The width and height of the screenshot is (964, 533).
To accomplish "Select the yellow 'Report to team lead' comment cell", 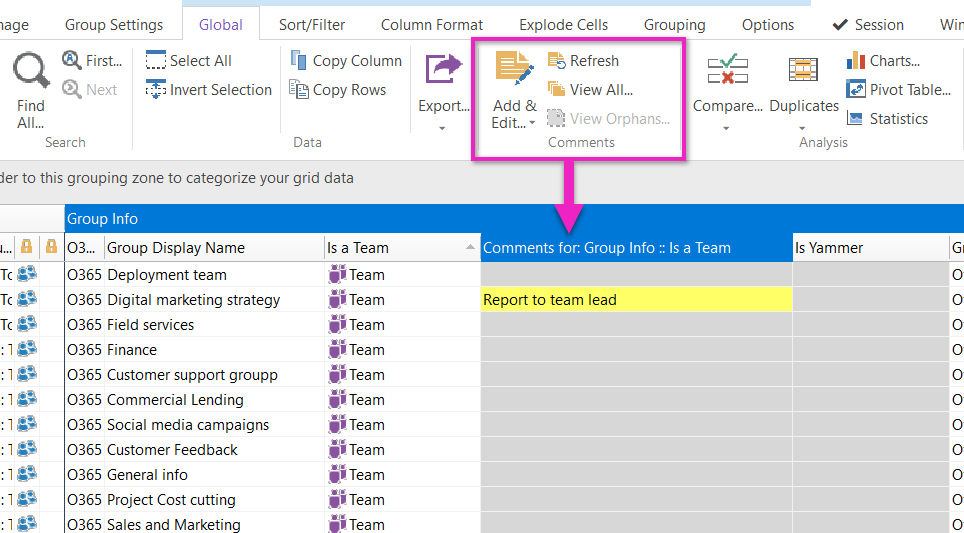I will point(635,300).
